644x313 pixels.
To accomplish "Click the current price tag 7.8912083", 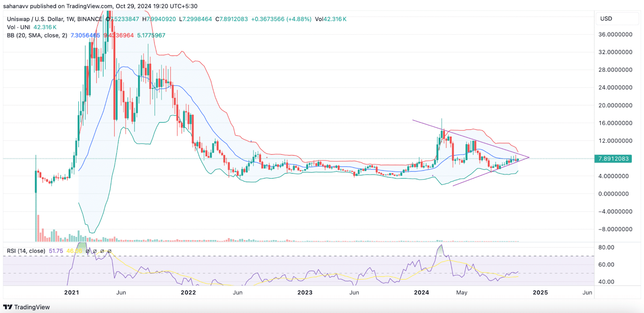I will point(613,159).
